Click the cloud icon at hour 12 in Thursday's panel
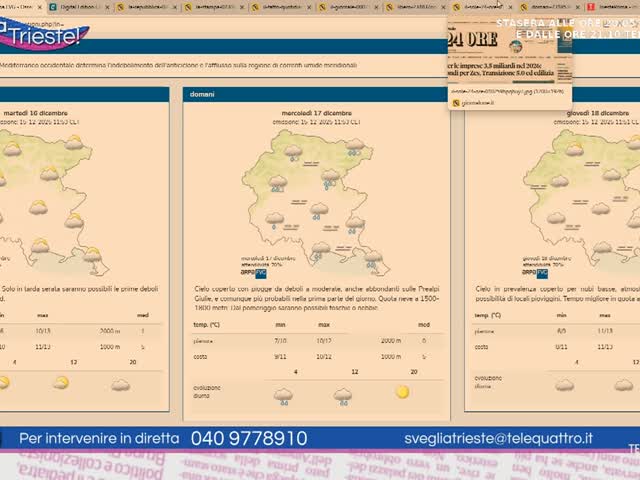This screenshot has width=640, height=480. [623, 384]
